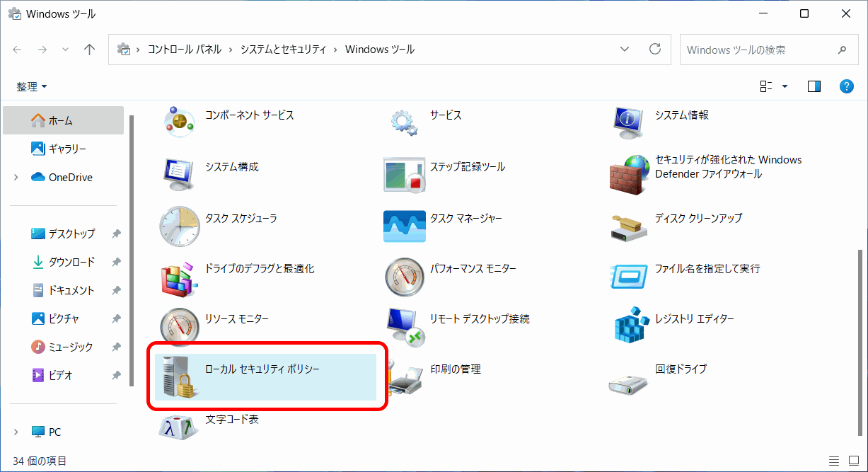Open the chevron after コントロール パネル in the address bar

[x=231, y=50]
